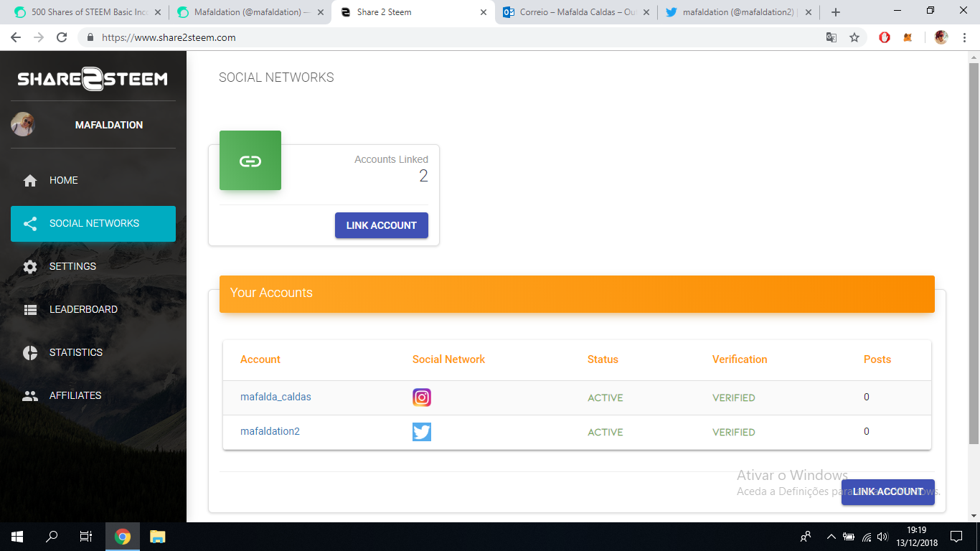The image size is (980, 551).
Task: Click the Account column header
Action: 260,359
